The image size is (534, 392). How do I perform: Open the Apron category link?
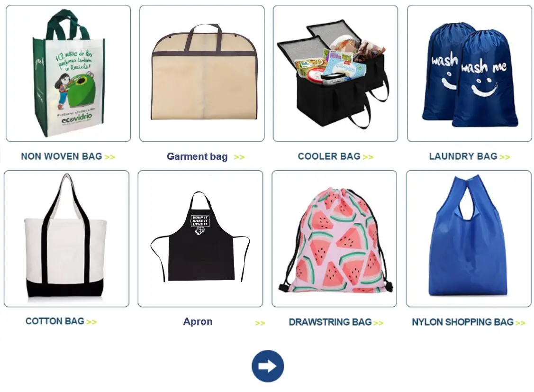(198, 321)
